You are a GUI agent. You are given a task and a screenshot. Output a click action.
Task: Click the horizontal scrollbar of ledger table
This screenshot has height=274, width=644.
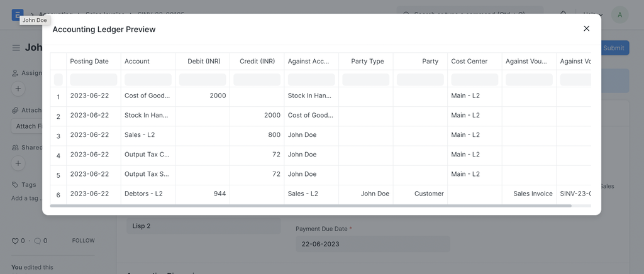pos(311,205)
